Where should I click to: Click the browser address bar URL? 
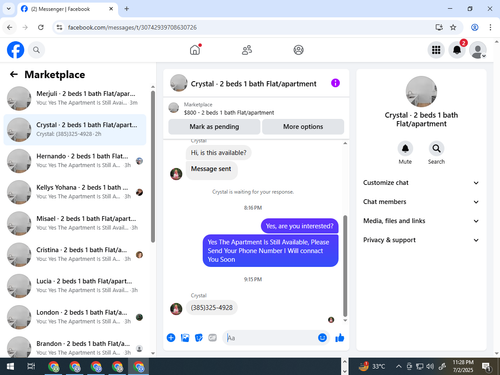132,27
